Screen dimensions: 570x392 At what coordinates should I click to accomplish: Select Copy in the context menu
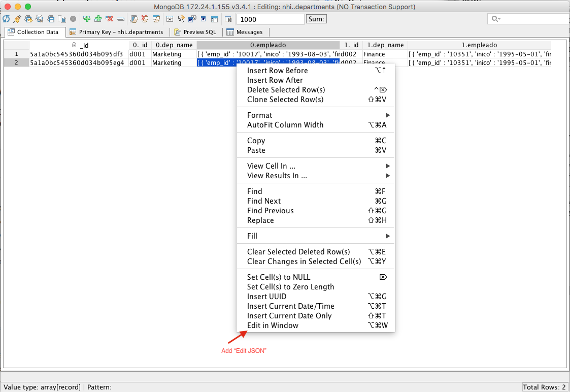pos(316,141)
